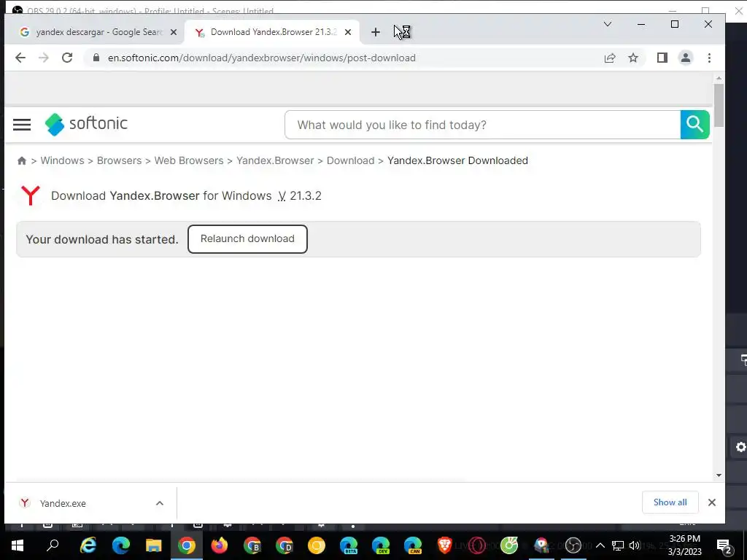This screenshot has width=747, height=560.
Task: Click the Softonic search magnifier button
Action: coord(694,125)
